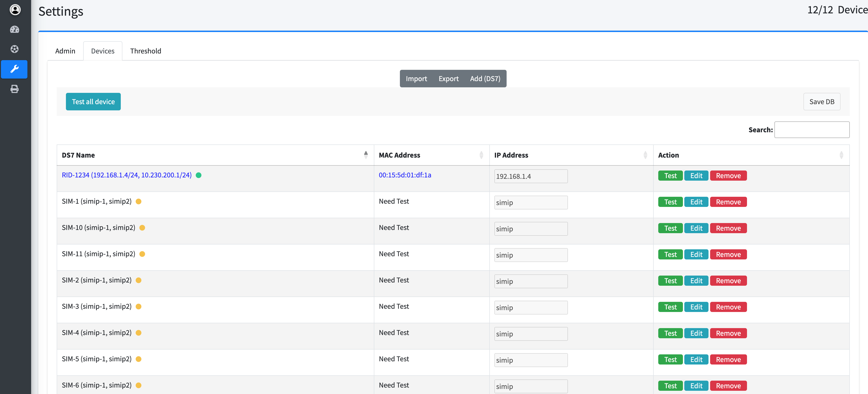This screenshot has height=394, width=868.
Task: Switch to the Admin tab
Action: click(x=65, y=51)
